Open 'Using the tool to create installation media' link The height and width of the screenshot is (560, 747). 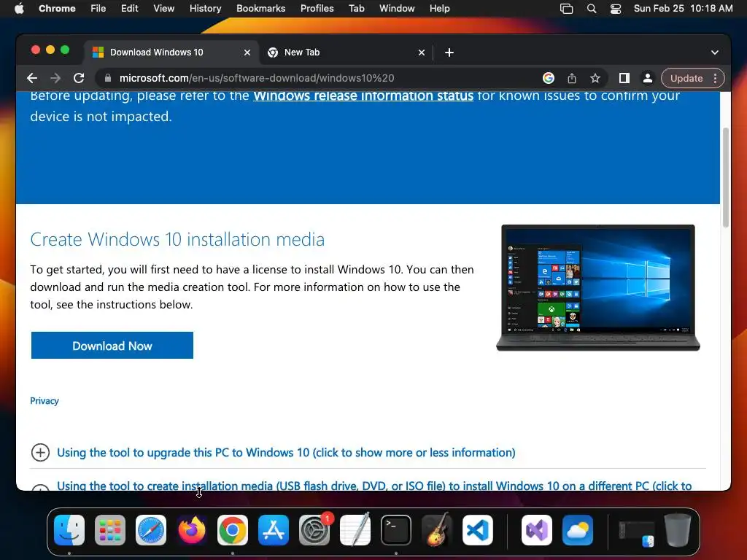click(374, 485)
